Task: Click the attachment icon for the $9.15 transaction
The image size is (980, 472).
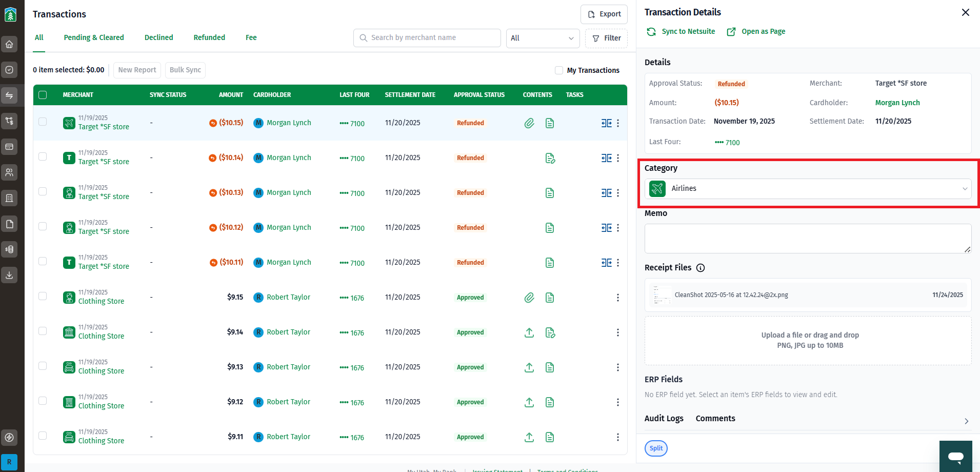Action: point(529,298)
